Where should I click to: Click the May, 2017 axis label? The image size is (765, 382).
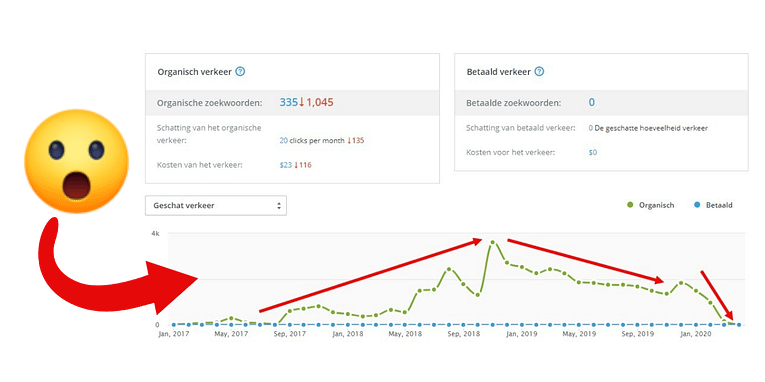click(231, 335)
